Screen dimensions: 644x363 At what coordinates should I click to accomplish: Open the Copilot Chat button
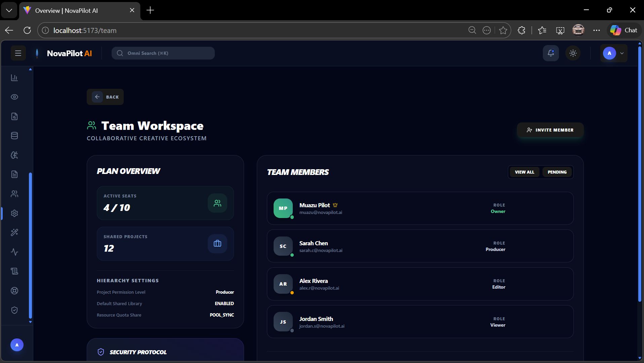tap(624, 30)
